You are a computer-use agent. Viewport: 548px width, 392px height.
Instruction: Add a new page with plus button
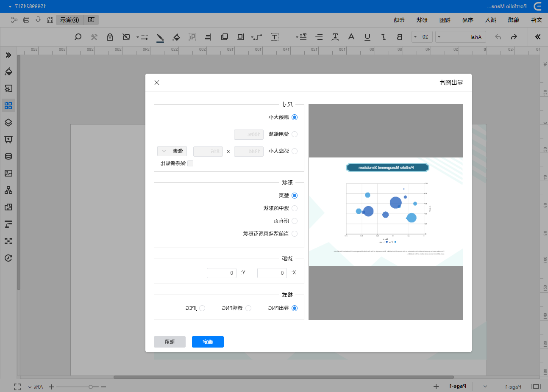436,386
